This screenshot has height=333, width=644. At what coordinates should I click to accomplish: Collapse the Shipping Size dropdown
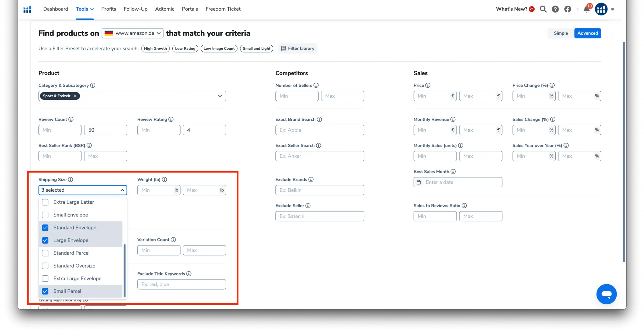[83, 190]
